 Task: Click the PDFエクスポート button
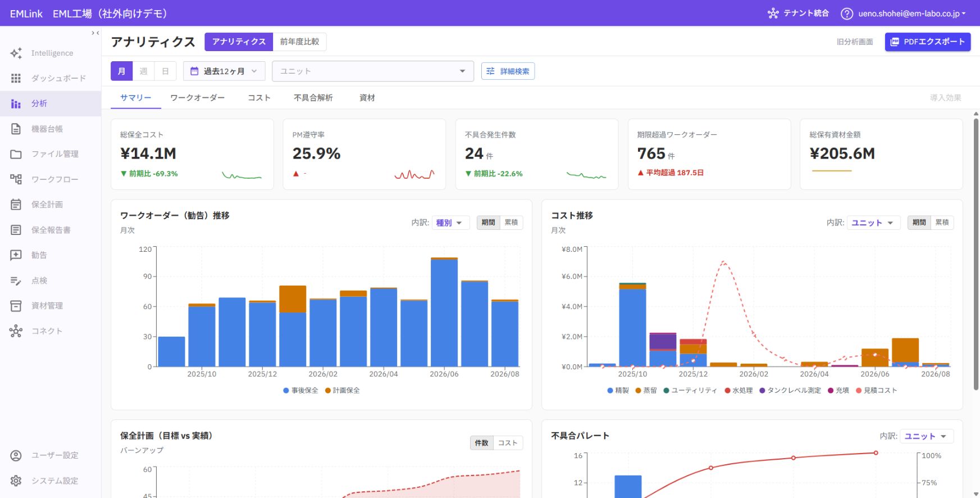pyautogui.click(x=928, y=42)
